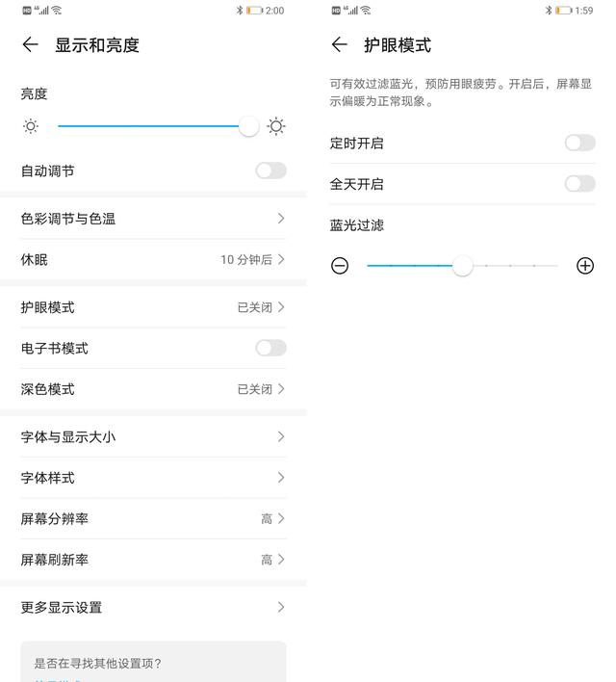This screenshot has height=682, width=616.
Task: Decrease blue light filter with minus icon
Action: pos(340,266)
